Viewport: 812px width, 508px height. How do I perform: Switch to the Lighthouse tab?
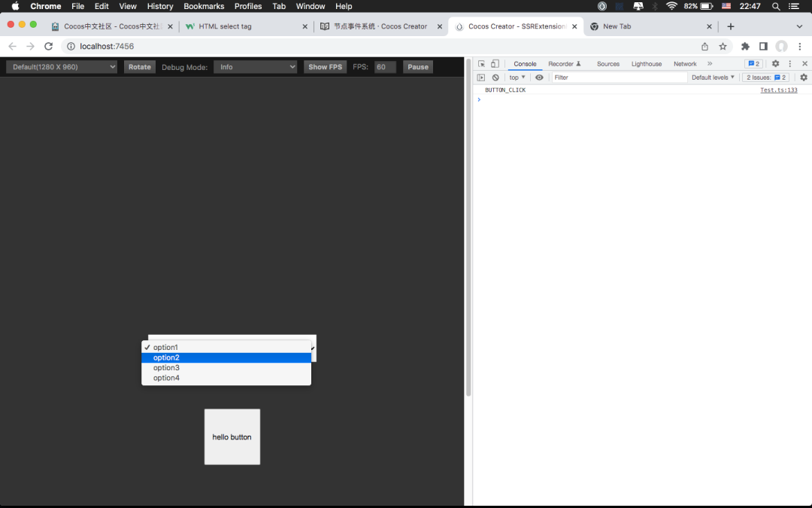[x=647, y=64]
